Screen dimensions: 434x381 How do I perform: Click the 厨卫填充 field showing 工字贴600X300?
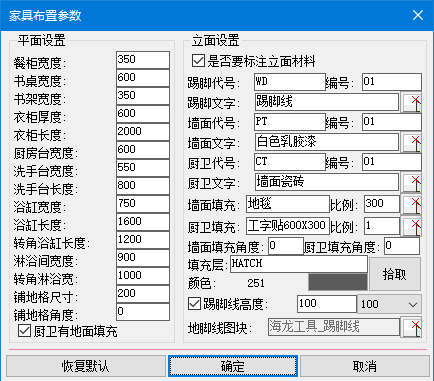point(288,226)
